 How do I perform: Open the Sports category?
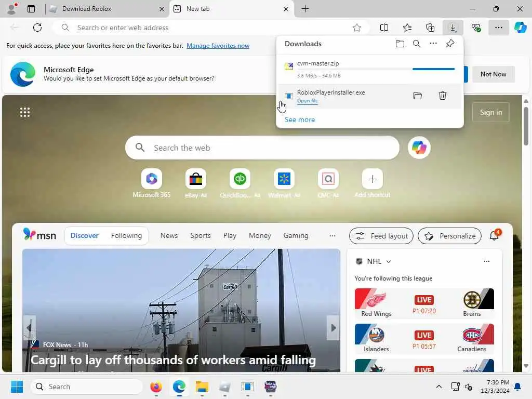click(x=200, y=235)
